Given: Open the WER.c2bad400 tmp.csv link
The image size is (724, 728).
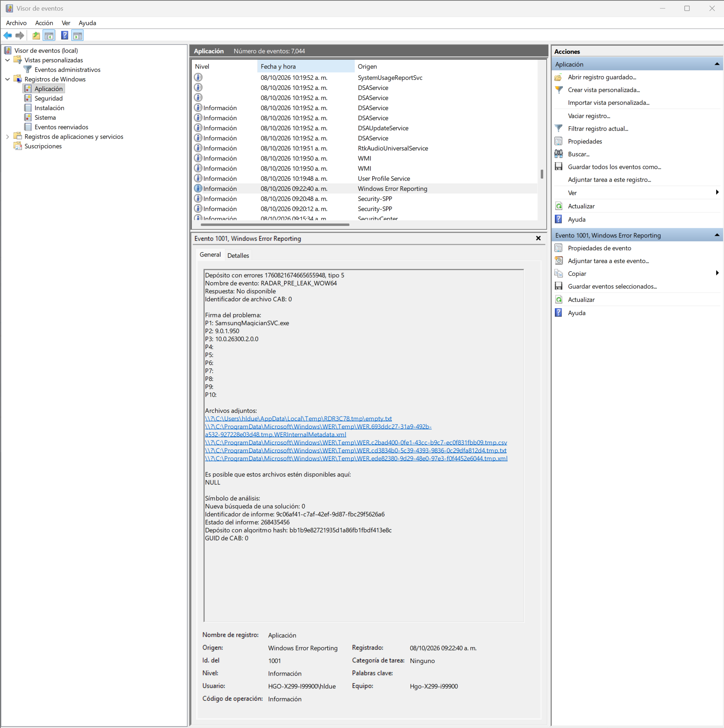Looking at the screenshot, I should coord(356,442).
